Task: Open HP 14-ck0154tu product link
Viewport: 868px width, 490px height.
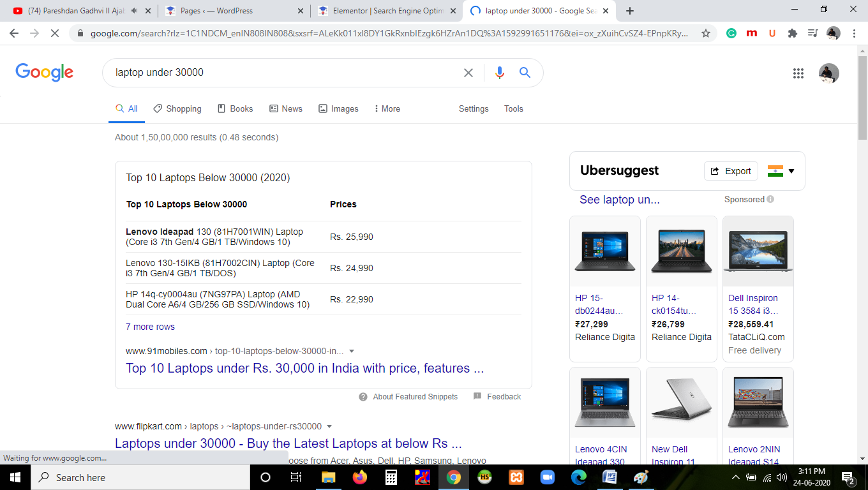Action: pos(674,304)
